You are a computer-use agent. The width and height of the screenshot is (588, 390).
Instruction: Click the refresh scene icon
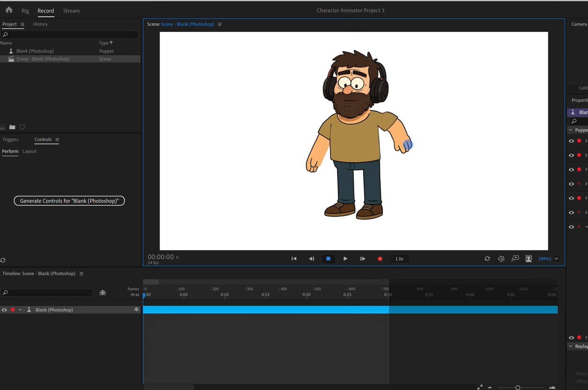(x=487, y=259)
